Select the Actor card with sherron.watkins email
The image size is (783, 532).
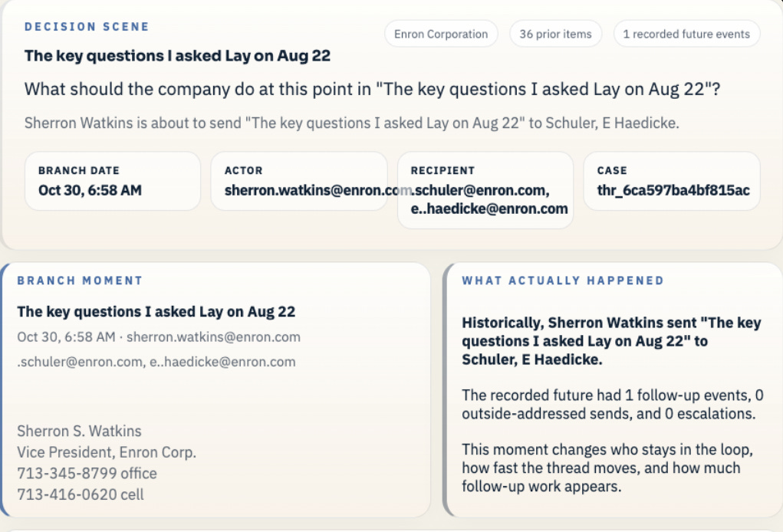(x=299, y=181)
